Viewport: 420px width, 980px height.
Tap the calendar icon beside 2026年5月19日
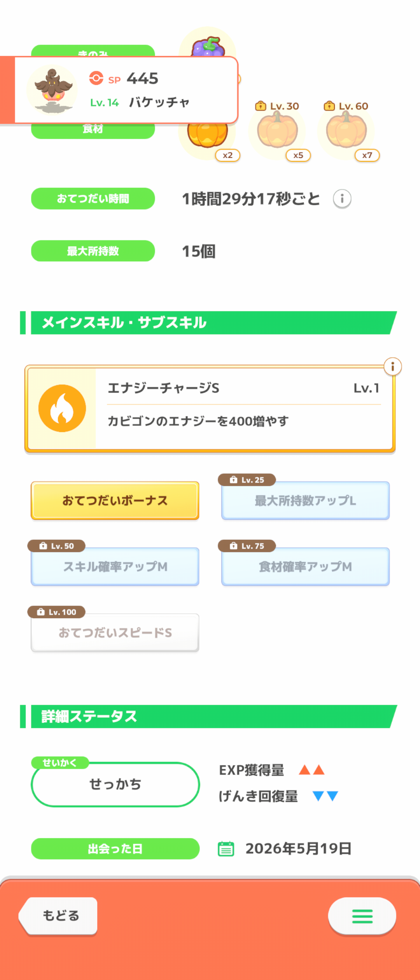point(226,849)
